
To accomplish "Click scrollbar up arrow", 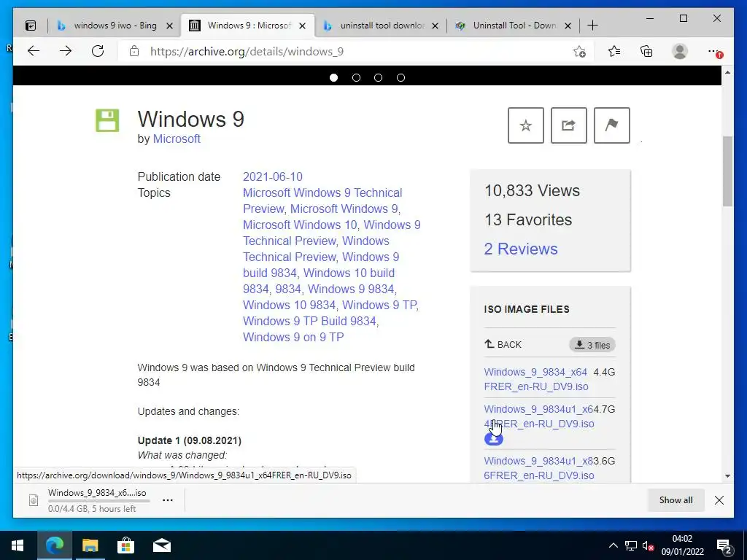I will (x=727, y=72).
